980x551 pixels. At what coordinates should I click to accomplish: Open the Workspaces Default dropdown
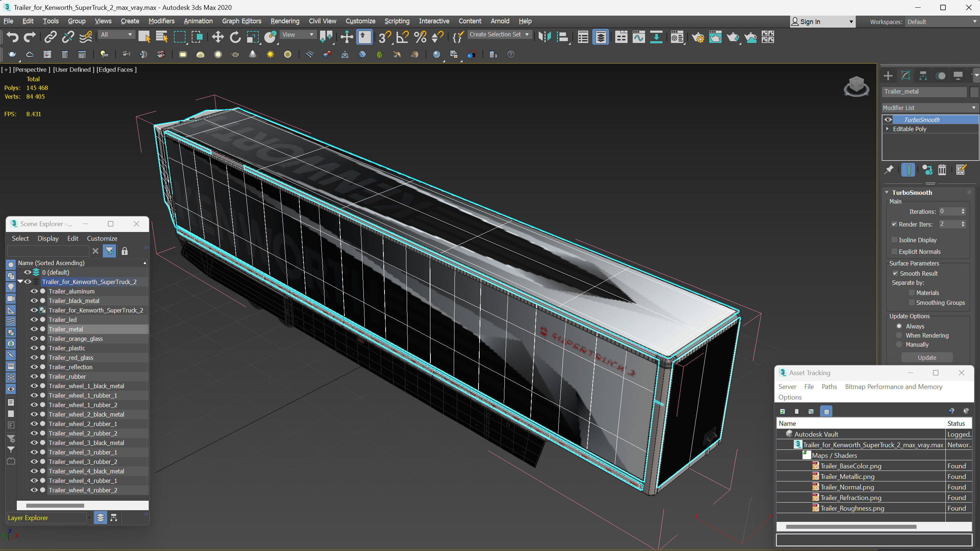tap(941, 22)
